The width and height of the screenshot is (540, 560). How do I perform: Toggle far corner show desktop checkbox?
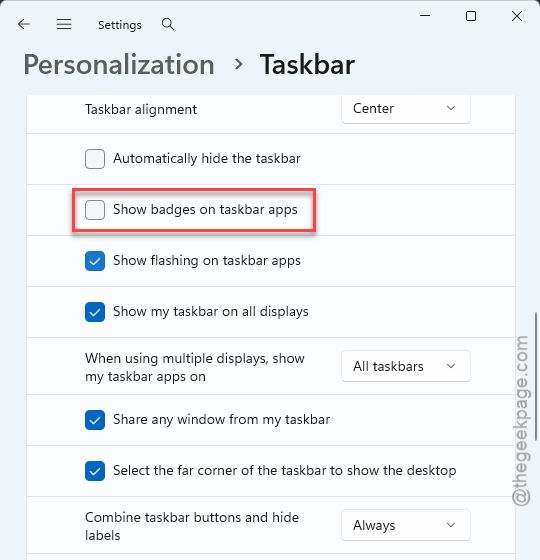[95, 471]
